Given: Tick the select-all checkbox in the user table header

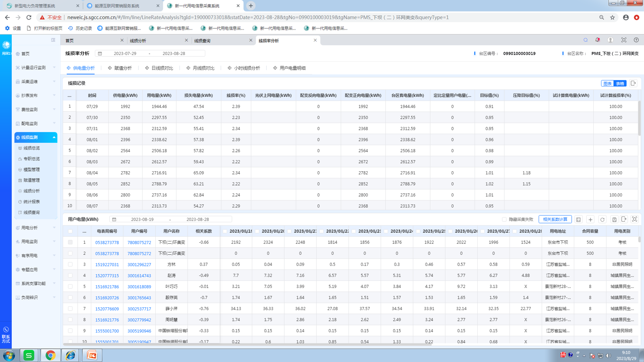Looking at the screenshot, I should coord(70,231).
